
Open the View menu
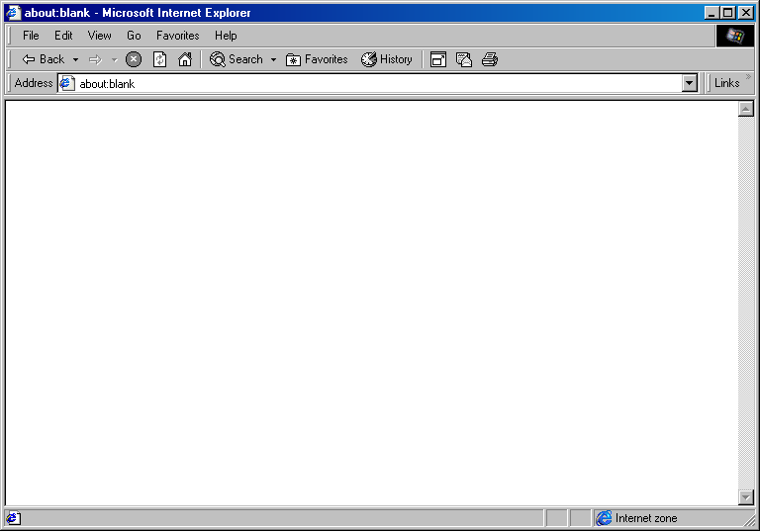[99, 36]
